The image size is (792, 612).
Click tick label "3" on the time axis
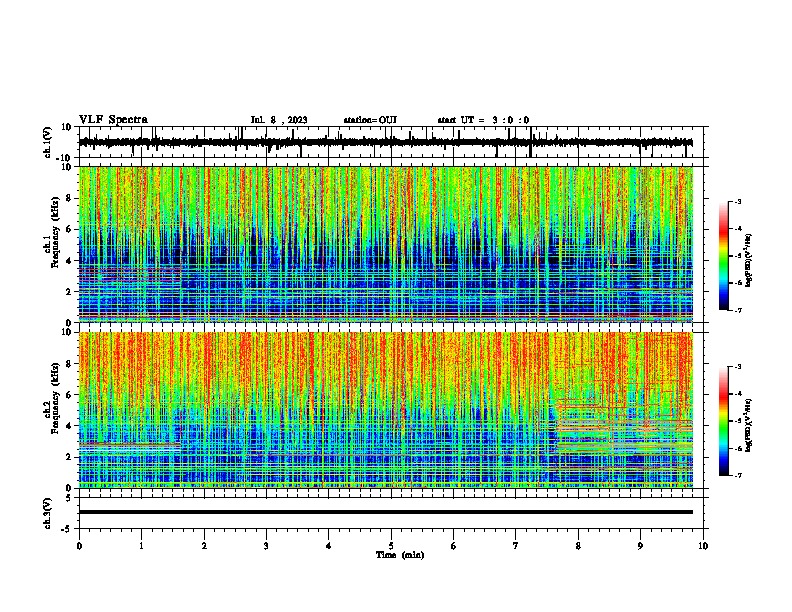click(x=266, y=546)
